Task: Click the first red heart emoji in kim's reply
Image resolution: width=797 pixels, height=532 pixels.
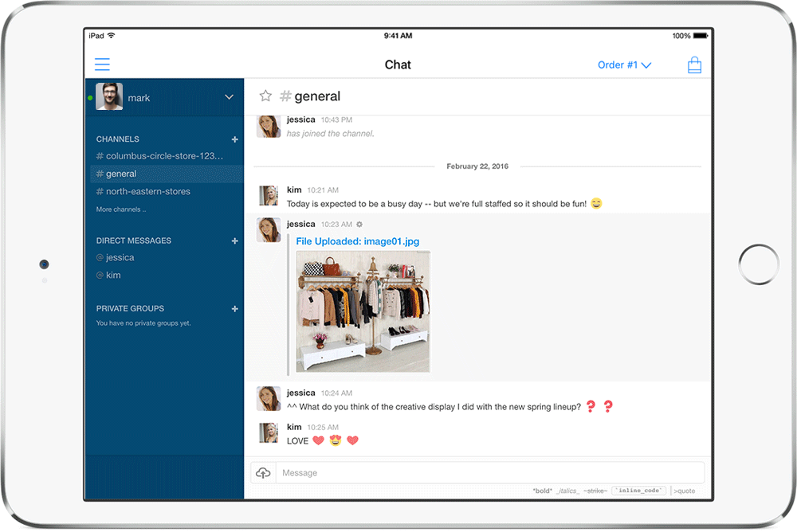Action: point(318,440)
